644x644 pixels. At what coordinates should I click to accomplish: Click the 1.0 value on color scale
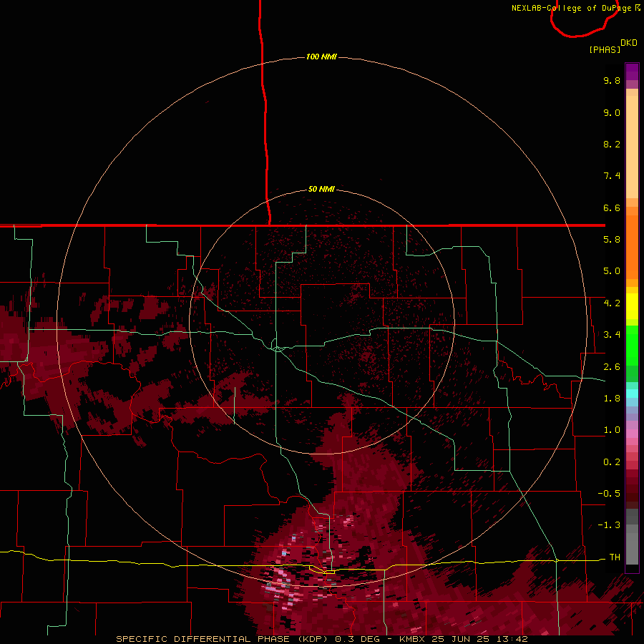pos(612,430)
